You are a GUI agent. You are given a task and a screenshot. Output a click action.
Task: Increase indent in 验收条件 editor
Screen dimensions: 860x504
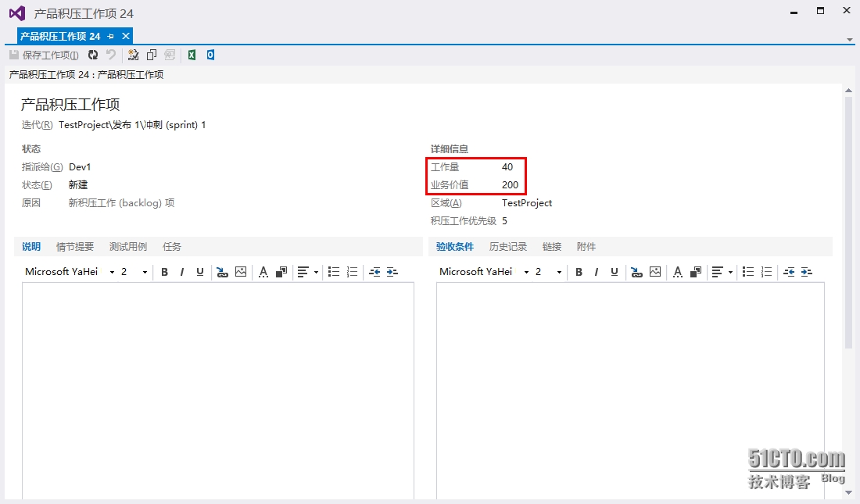point(807,272)
